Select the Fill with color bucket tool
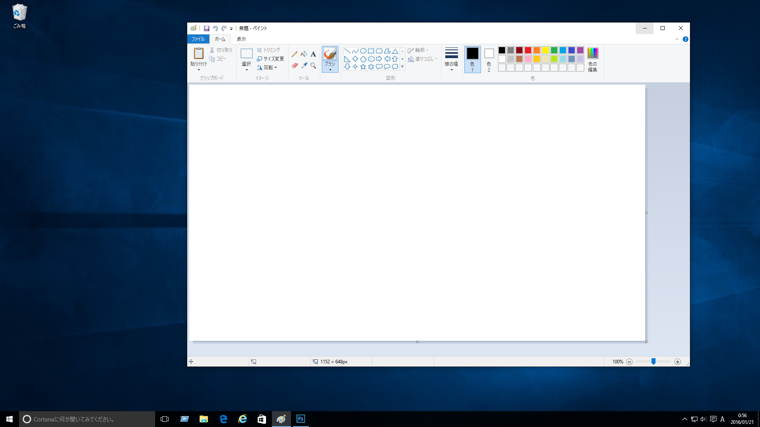The width and height of the screenshot is (760, 427). click(304, 54)
